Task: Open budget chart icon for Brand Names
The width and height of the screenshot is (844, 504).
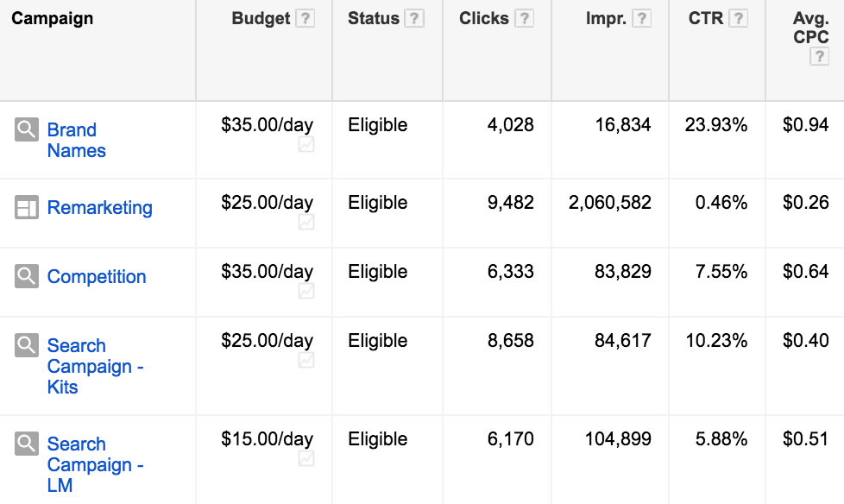Action: tap(305, 145)
